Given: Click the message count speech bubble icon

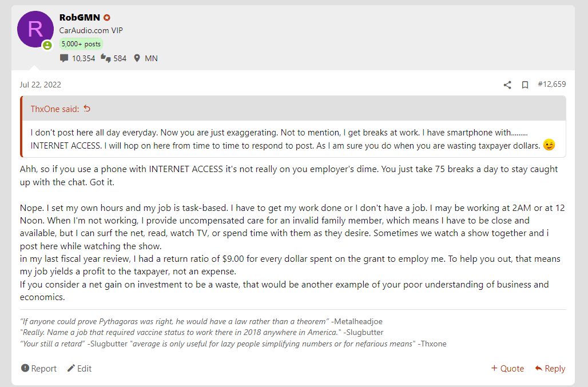Looking at the screenshot, I should [64, 58].
